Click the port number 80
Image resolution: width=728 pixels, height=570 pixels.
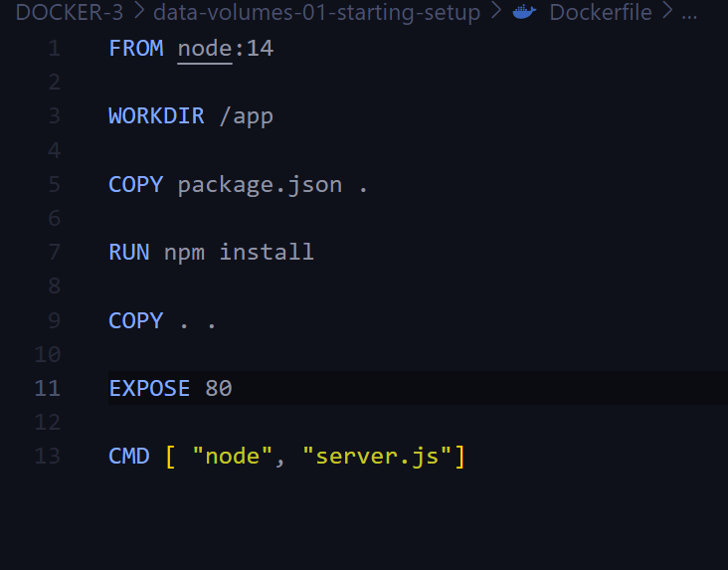pyautogui.click(x=219, y=388)
